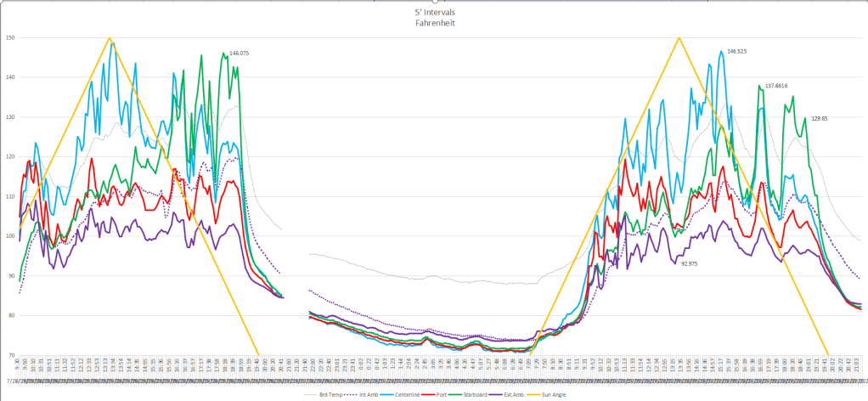Click the Fahrenheit subtitle text
This screenshot has width=868, height=401.
click(433, 25)
